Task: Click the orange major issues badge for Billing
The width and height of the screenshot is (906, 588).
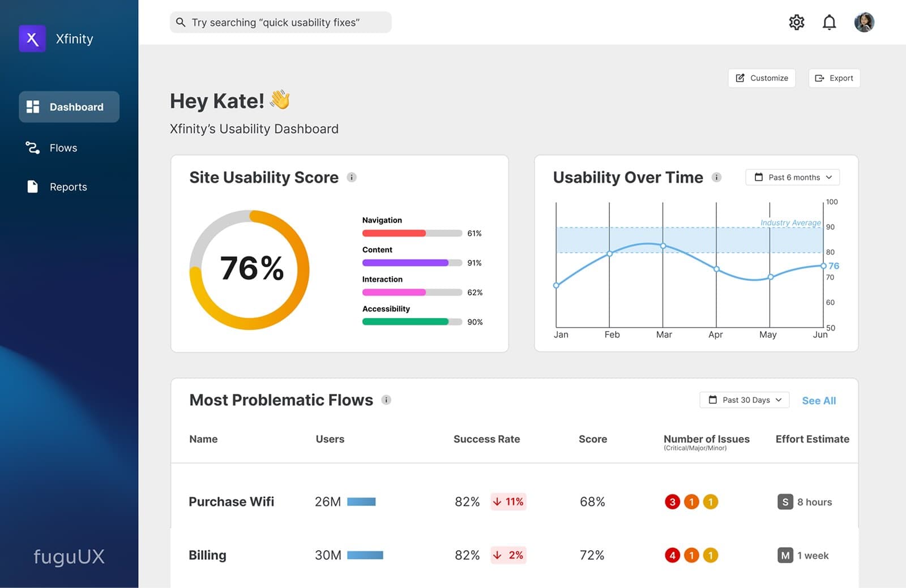Action: tap(691, 555)
